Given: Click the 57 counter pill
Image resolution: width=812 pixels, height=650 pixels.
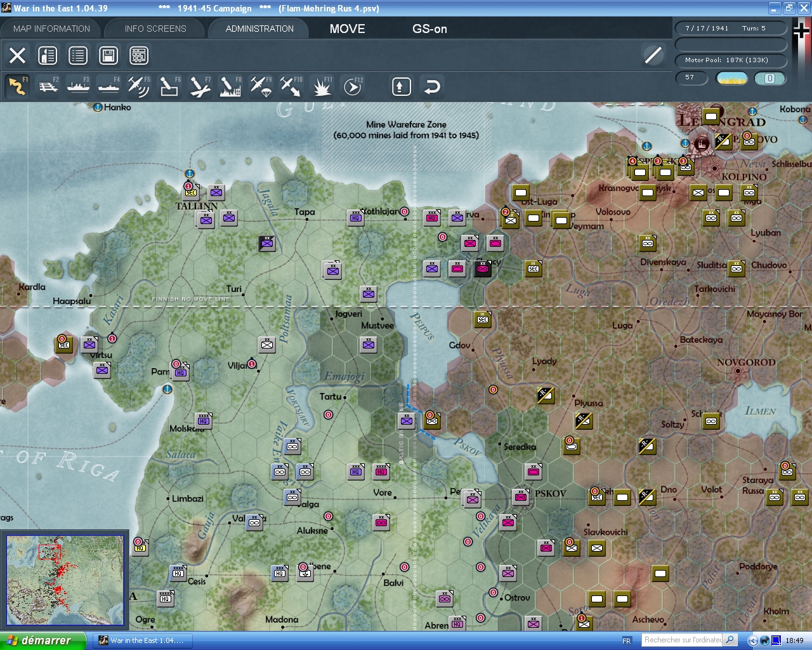Looking at the screenshot, I should pos(693,77).
